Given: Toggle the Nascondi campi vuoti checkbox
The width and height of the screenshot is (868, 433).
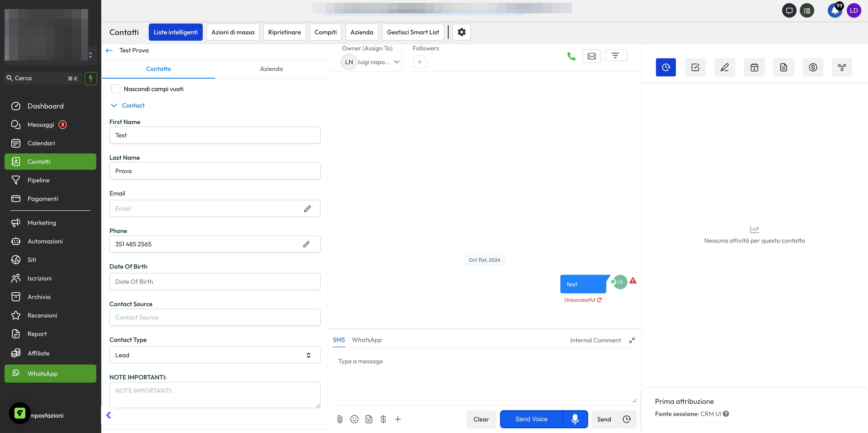Looking at the screenshot, I should pos(116,89).
